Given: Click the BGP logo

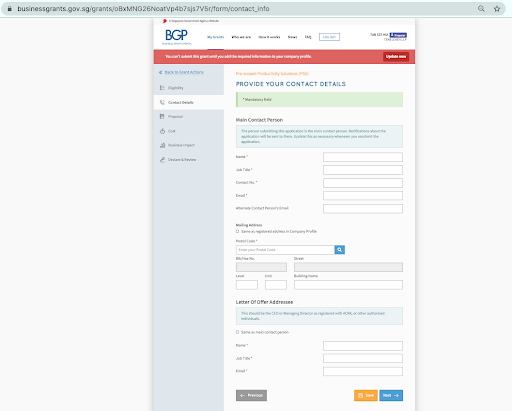Looking at the screenshot, I should point(177,37).
